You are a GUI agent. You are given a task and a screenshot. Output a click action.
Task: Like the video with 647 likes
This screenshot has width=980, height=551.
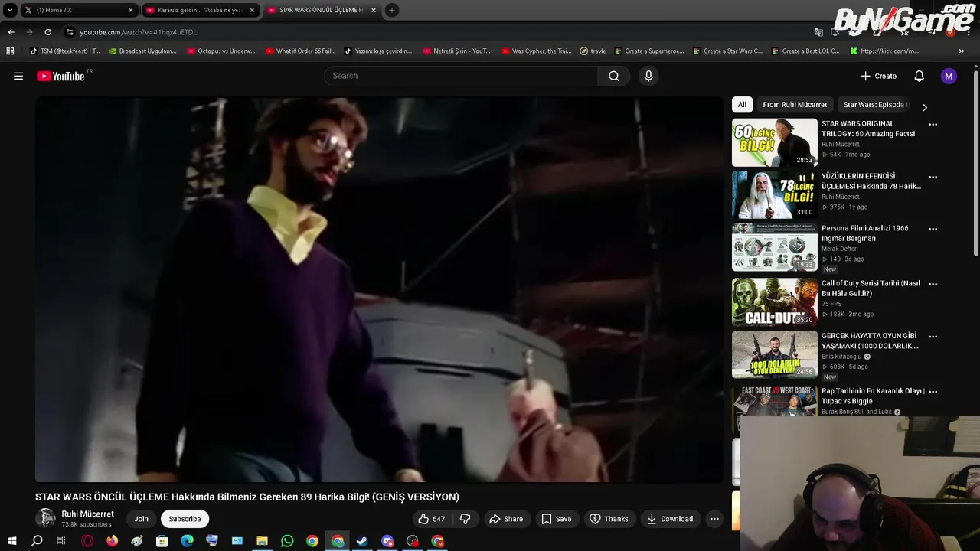point(432,519)
